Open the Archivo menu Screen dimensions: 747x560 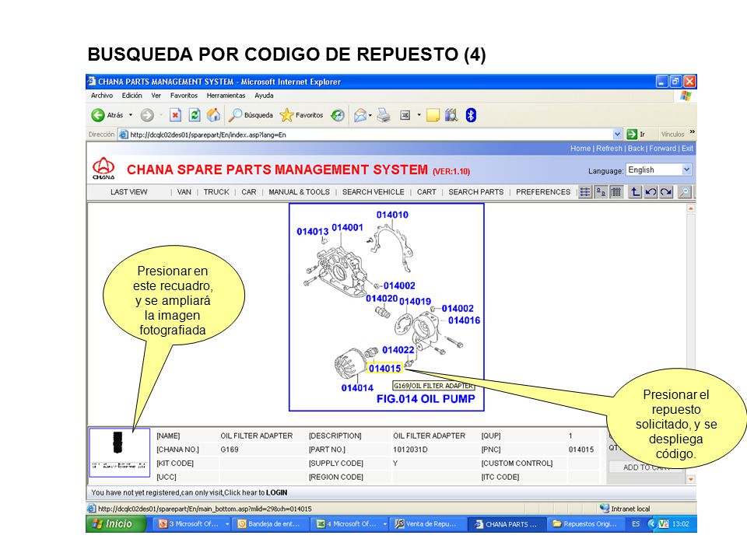coord(102,95)
